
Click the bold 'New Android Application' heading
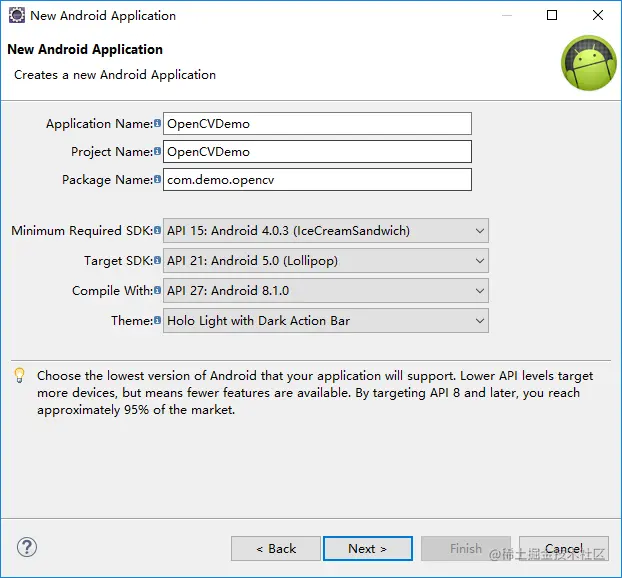point(85,49)
